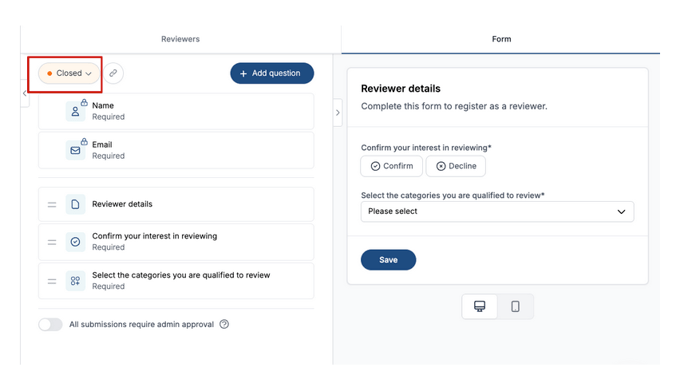Viewport: 688px width, 387px height.
Task: Click the Reviewer details page icon
Action: [x=75, y=204]
